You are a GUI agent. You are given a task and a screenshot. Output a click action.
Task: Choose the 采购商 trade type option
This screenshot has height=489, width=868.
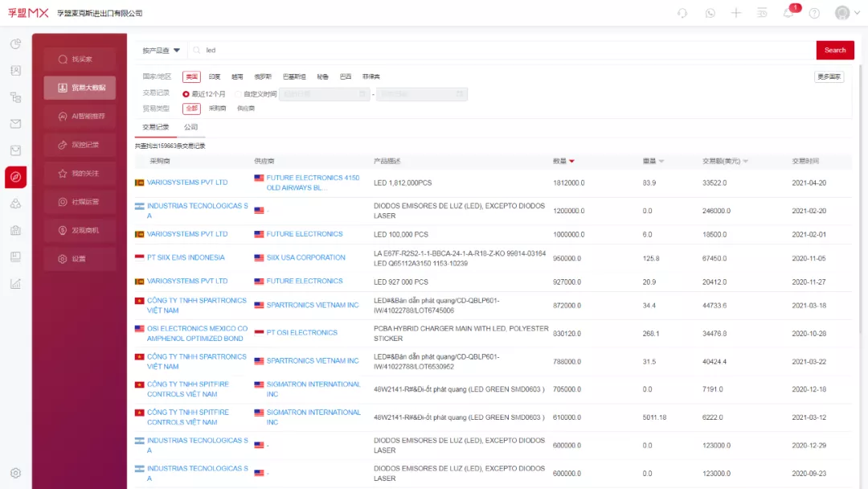tap(217, 109)
